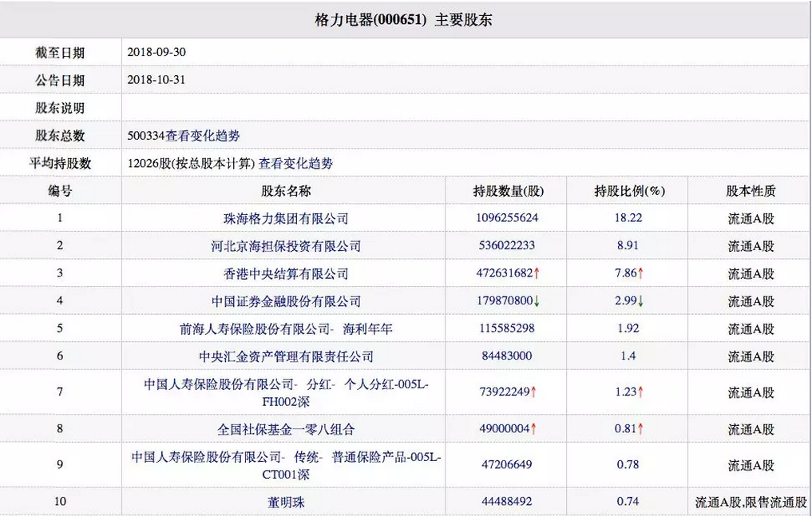Viewport: 812px width, 517px height.
Task: Select the 截至日期 value 2018-09-30
Action: (156, 52)
